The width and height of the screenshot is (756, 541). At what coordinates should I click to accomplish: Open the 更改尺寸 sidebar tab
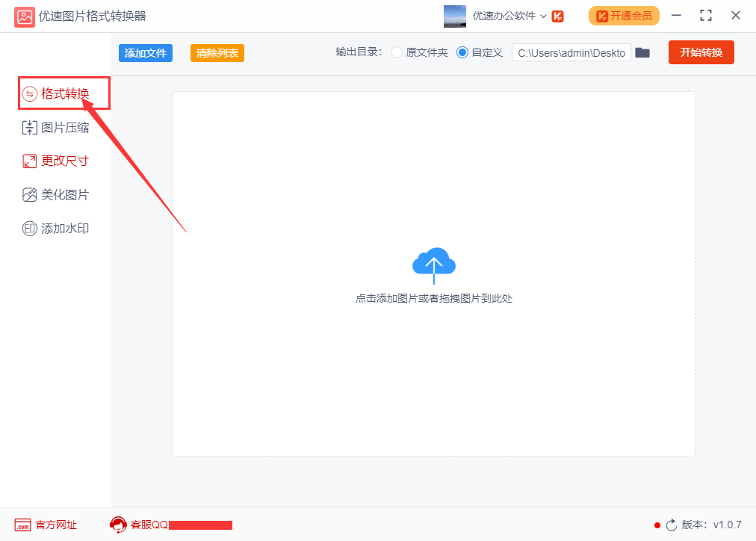coord(56,161)
